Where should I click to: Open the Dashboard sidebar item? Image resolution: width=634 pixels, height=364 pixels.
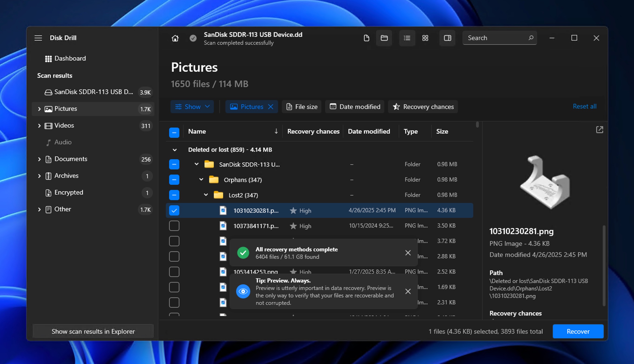click(x=93, y=58)
